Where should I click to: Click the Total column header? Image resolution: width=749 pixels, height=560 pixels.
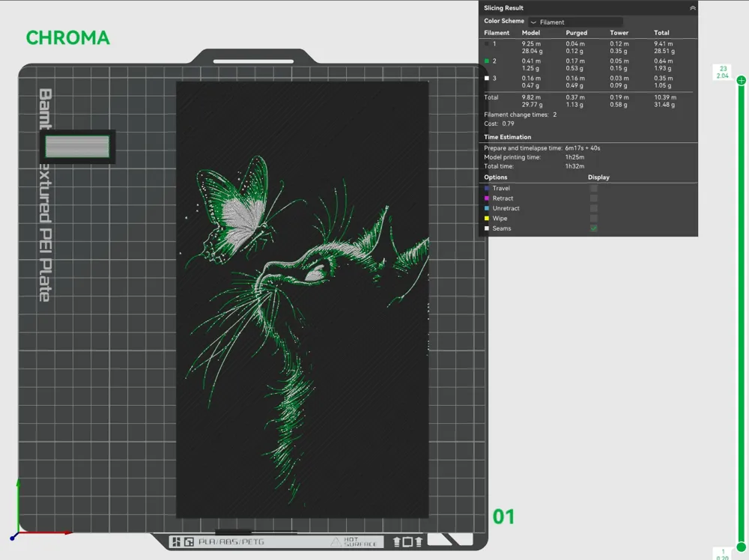pos(661,33)
